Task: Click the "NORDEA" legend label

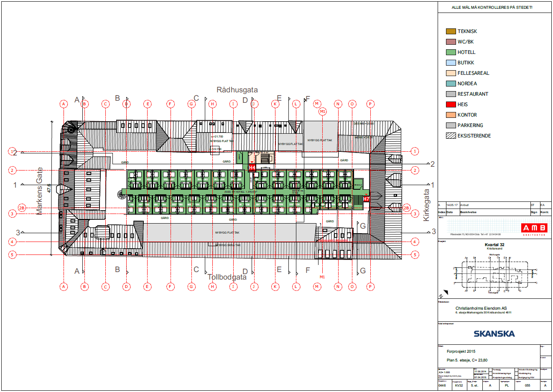Action: click(x=467, y=84)
